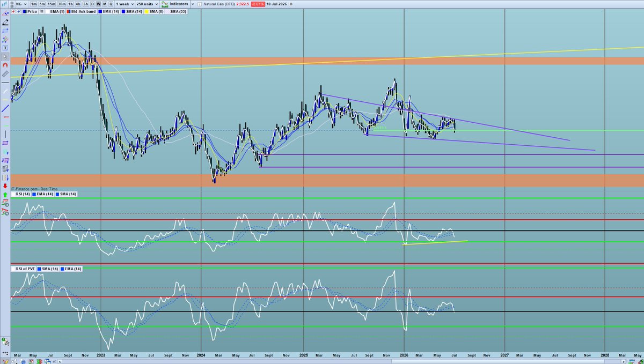The width and height of the screenshot is (644, 364).
Task: Click the 10 Jul 2026 date
Action: (x=277, y=4)
